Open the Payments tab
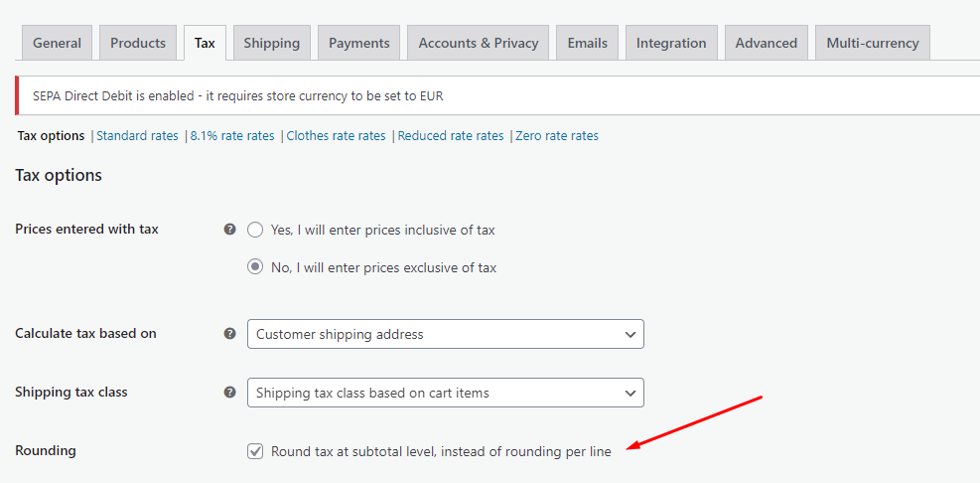The height and width of the screenshot is (483, 980). [x=359, y=43]
